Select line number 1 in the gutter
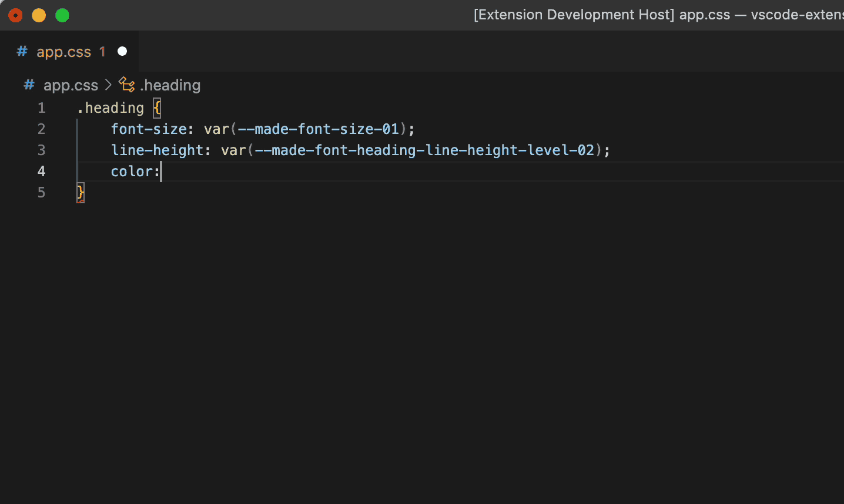 coord(41,107)
